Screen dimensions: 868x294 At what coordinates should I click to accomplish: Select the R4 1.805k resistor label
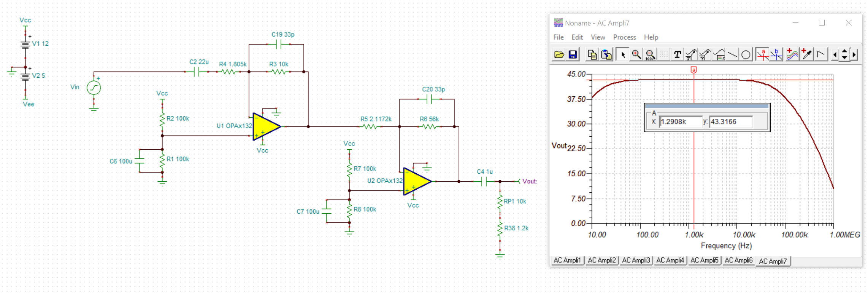point(233,64)
